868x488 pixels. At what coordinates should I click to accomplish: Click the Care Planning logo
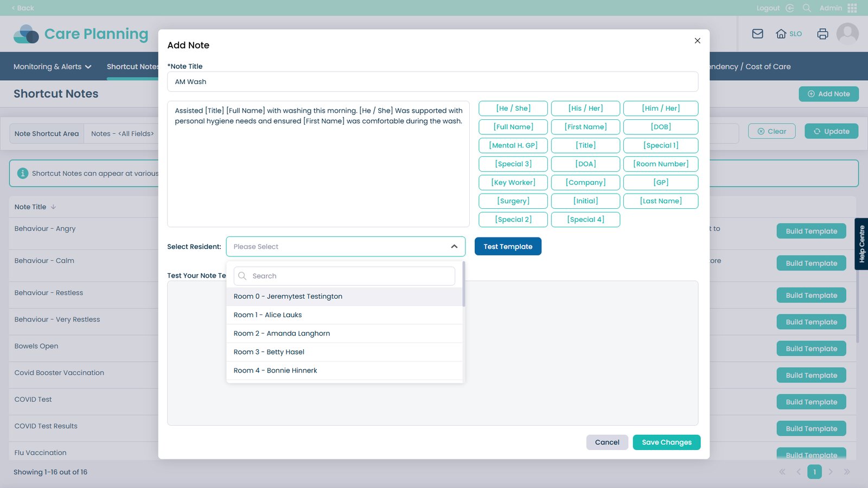(x=81, y=34)
